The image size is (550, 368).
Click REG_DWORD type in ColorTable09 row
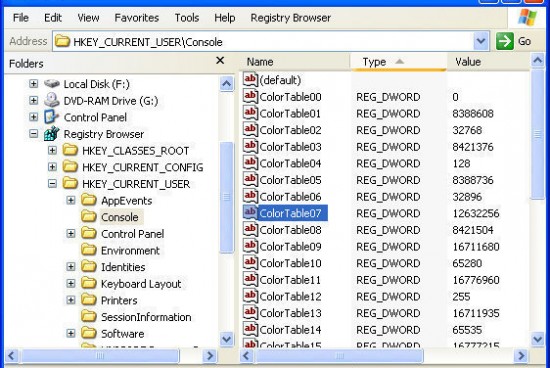click(x=388, y=247)
